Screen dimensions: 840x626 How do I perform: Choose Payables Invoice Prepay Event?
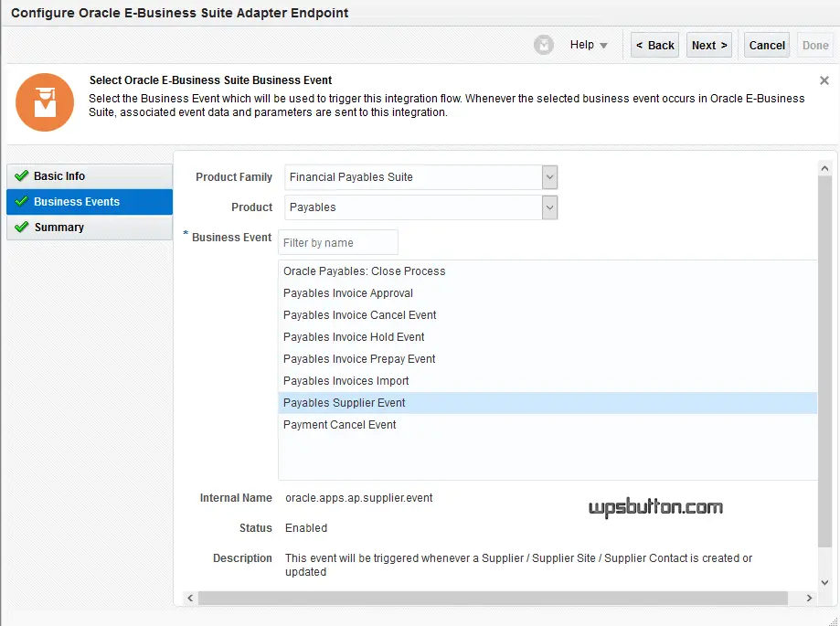pyautogui.click(x=548, y=359)
